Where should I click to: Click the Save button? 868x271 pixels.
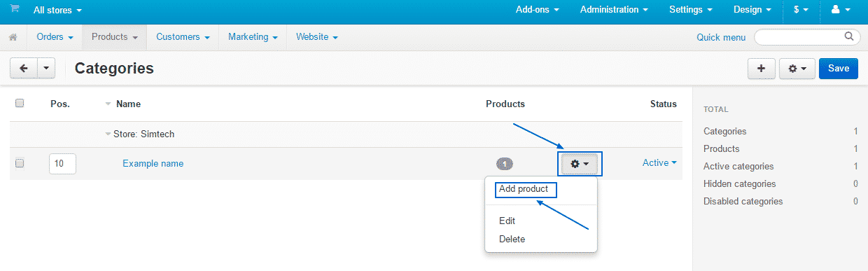[838, 69]
